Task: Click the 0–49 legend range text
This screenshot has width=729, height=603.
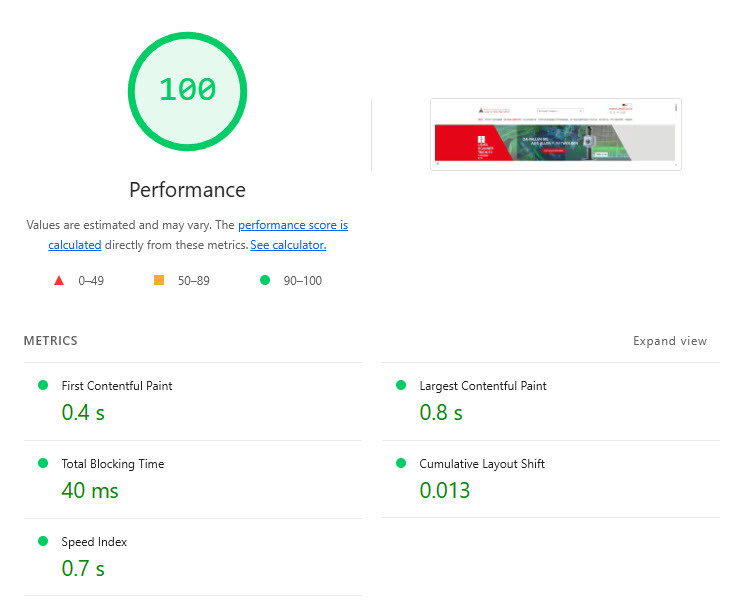Action: [x=91, y=281]
